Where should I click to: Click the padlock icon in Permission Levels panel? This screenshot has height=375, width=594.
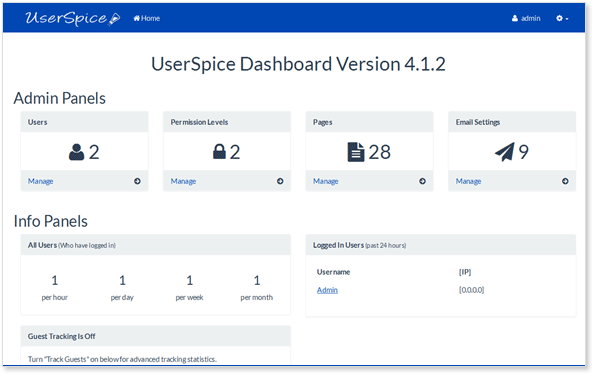[x=219, y=152]
